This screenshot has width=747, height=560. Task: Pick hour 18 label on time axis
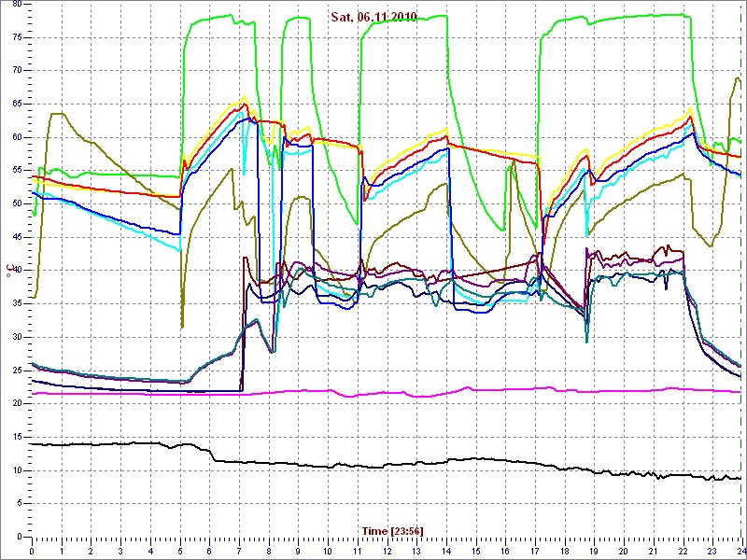pyautogui.click(x=565, y=550)
